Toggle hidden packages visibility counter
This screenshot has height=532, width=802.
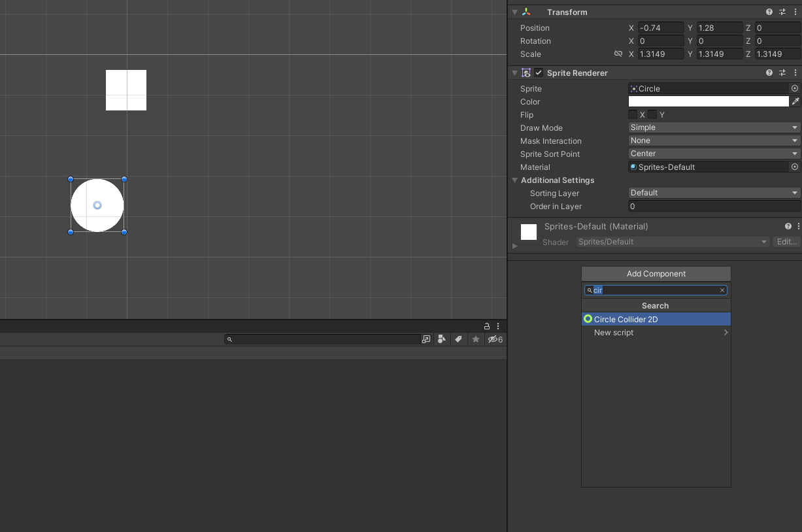pos(495,339)
